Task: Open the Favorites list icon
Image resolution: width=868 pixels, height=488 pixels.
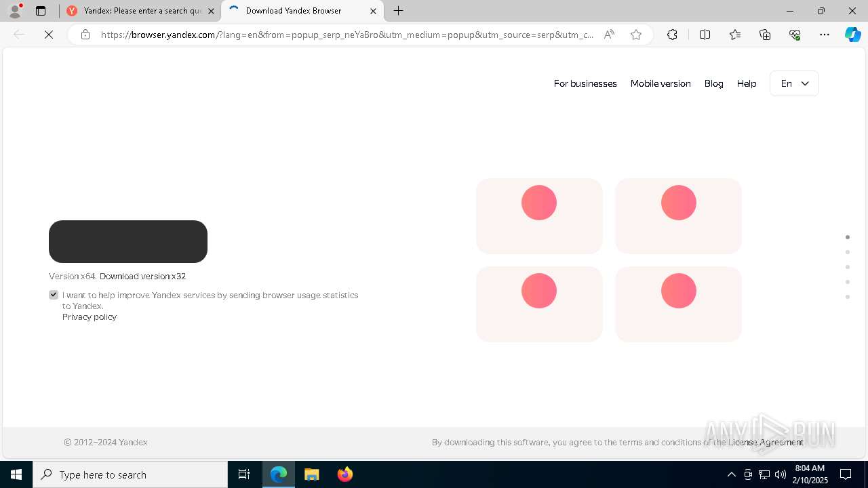Action: point(735,35)
